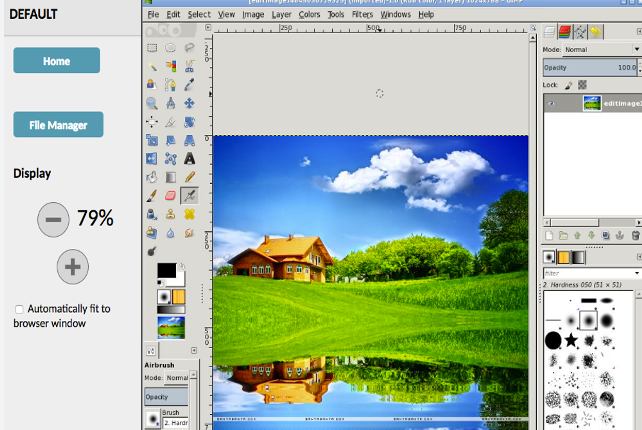Select the Blend gradient tool

pos(170,177)
